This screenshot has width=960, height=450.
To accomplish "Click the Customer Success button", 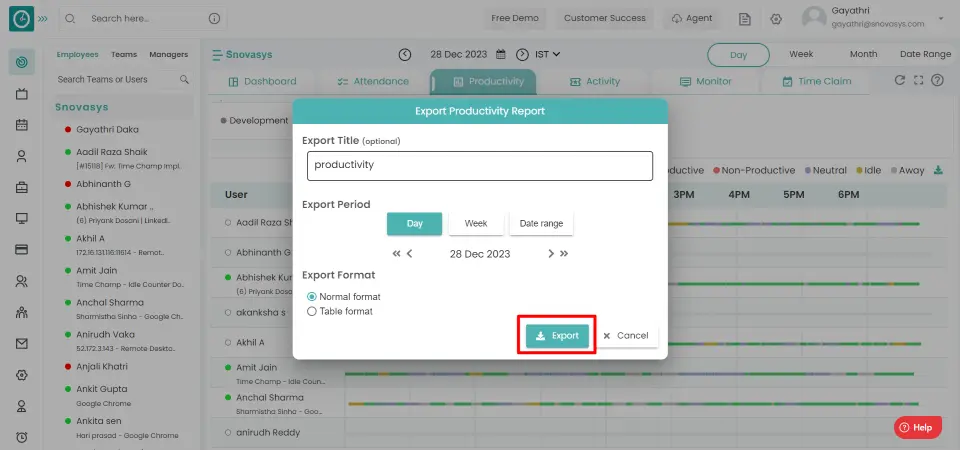I will click(x=605, y=18).
